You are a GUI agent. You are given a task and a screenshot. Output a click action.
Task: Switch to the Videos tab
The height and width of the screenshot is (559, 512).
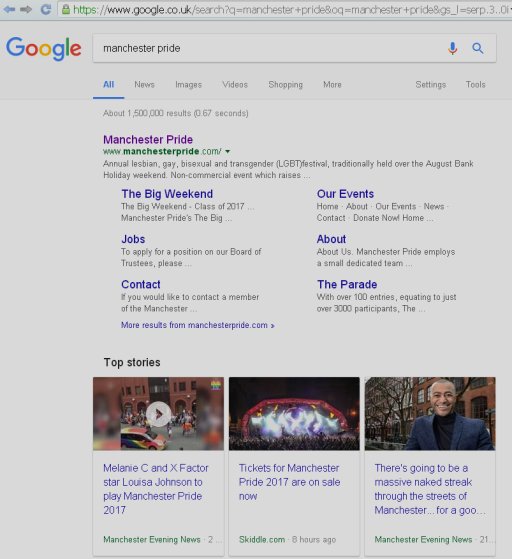(x=235, y=84)
